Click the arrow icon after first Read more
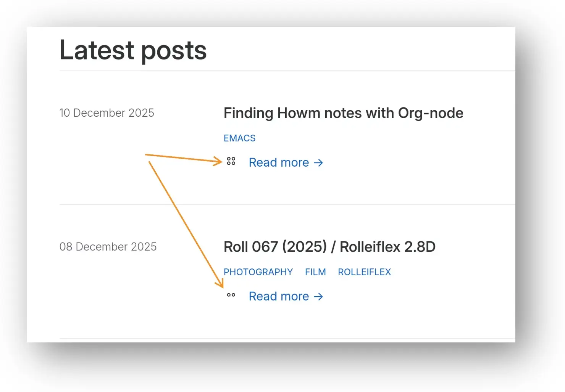This screenshot has width=565, height=392. [x=318, y=163]
